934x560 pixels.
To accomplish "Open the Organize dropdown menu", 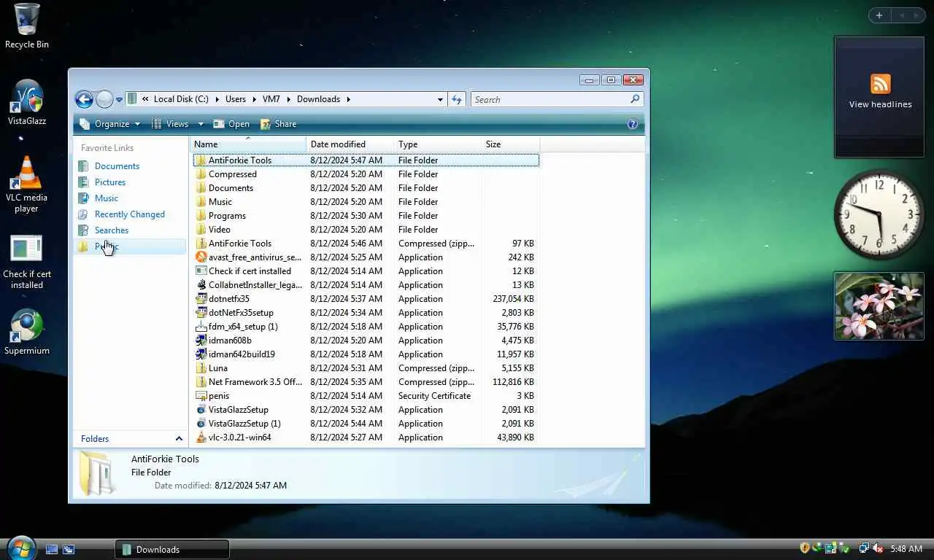I will pos(111,124).
